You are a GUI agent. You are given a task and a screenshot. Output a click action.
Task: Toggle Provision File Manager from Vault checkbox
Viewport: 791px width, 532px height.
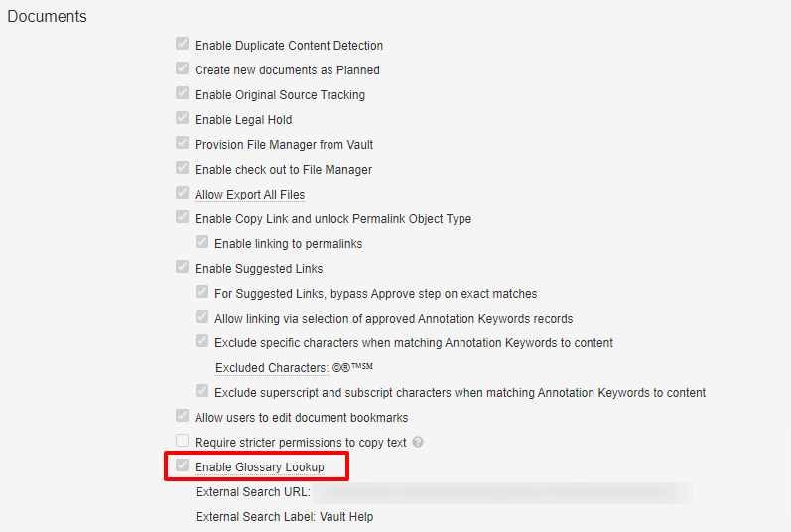point(182,144)
